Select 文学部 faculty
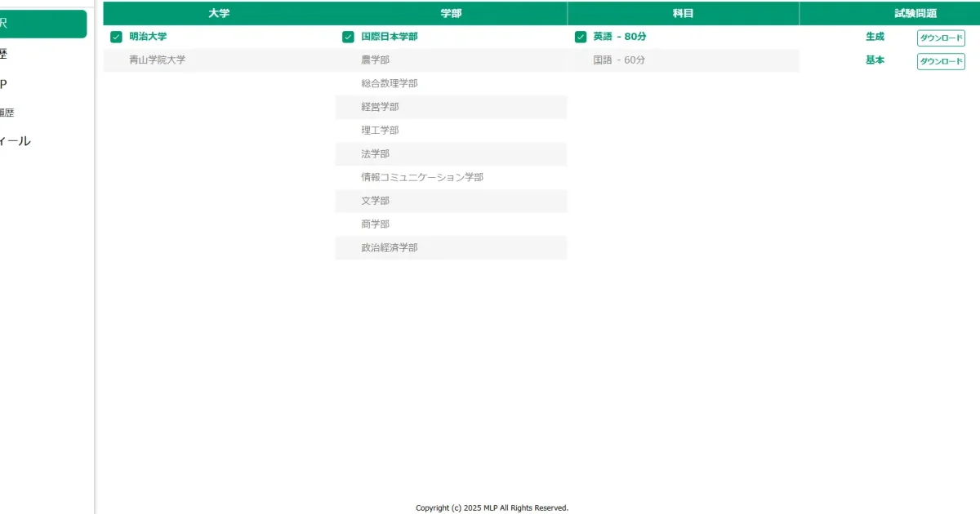This screenshot has height=514, width=980. tap(374, 201)
